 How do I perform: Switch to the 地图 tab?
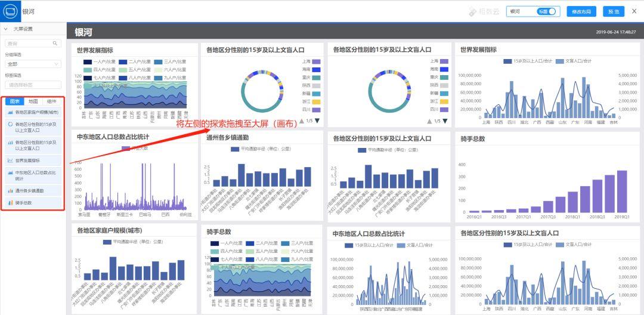click(x=33, y=101)
